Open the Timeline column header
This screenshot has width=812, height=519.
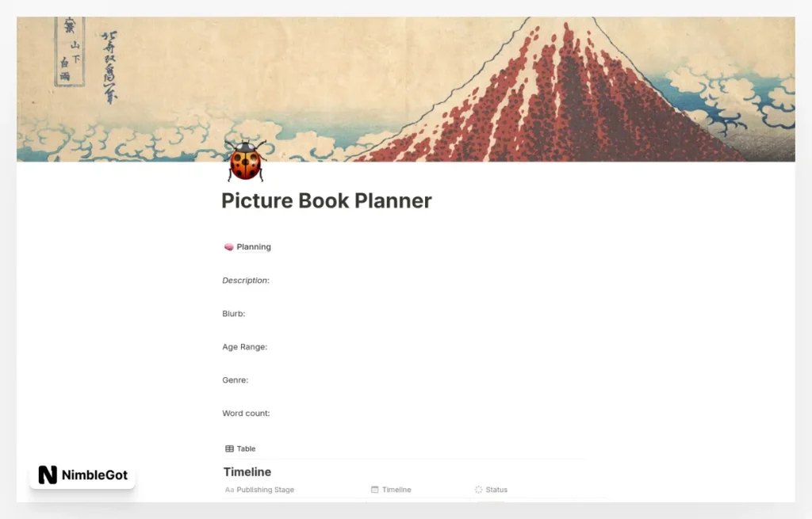point(392,490)
